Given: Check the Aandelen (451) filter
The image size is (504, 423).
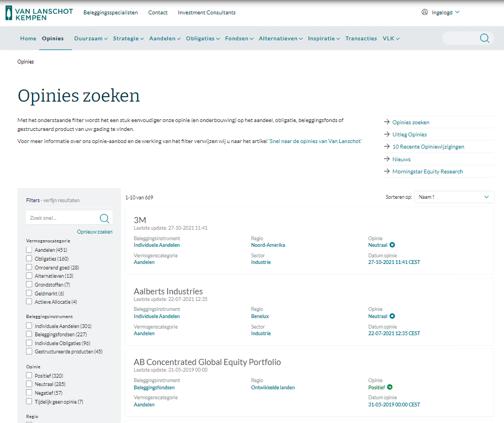Looking at the screenshot, I should 29,250.
